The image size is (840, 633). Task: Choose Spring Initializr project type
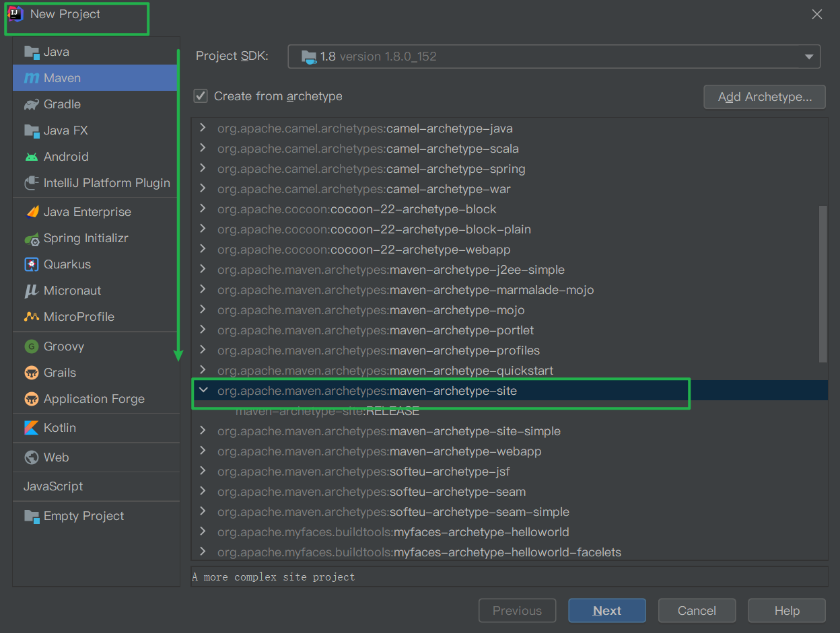95,238
